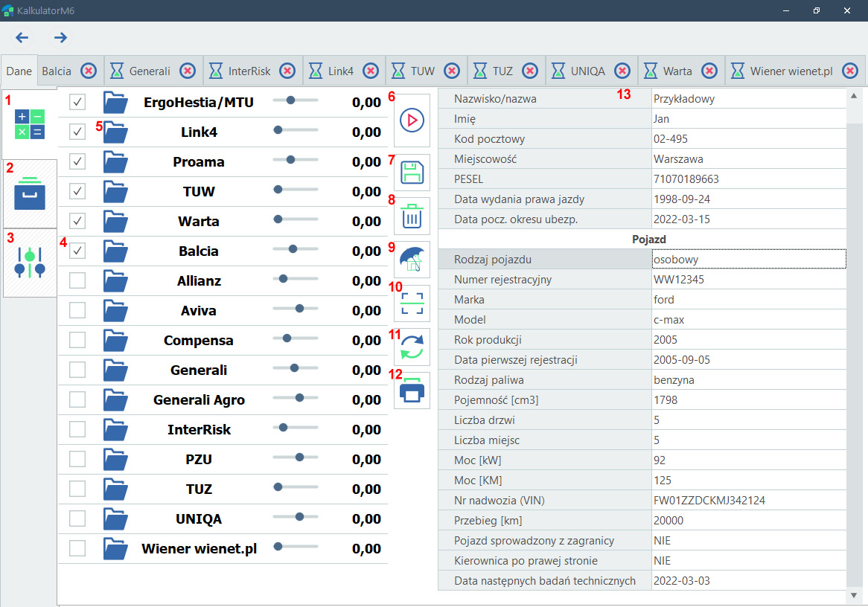Screen dimensions: 868x607
Task: Uncheck the ErgoHestia/MTU checkbox
Action: (x=77, y=102)
